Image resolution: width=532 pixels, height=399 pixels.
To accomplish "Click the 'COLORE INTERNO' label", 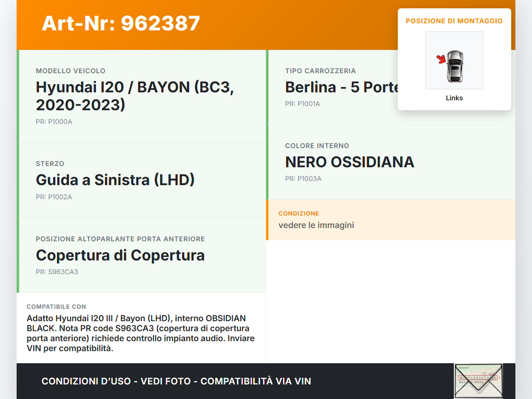I will tap(317, 146).
